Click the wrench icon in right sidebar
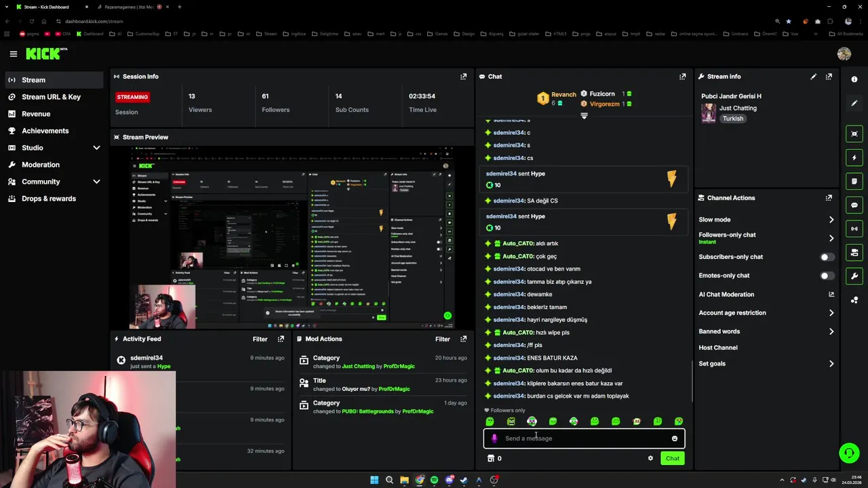868x488 pixels. (x=854, y=276)
